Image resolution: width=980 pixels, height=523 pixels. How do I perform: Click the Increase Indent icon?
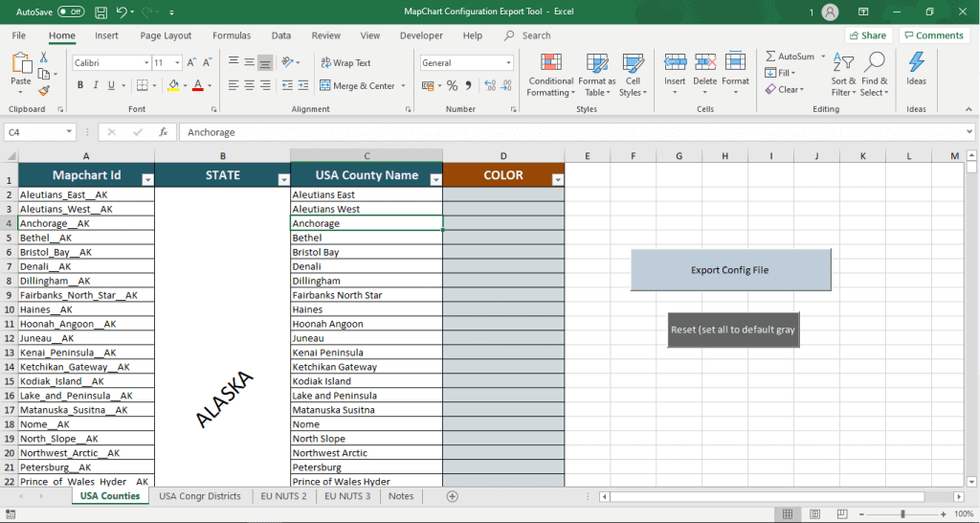(303, 85)
